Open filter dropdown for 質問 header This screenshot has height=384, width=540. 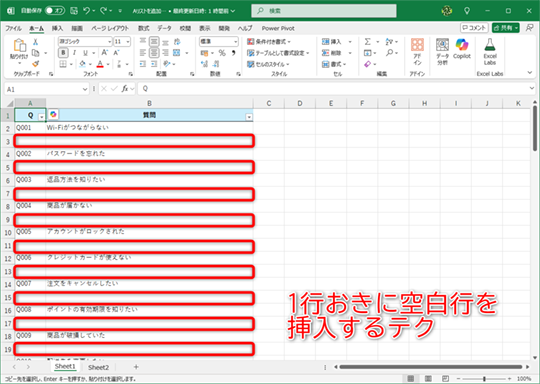249,117
